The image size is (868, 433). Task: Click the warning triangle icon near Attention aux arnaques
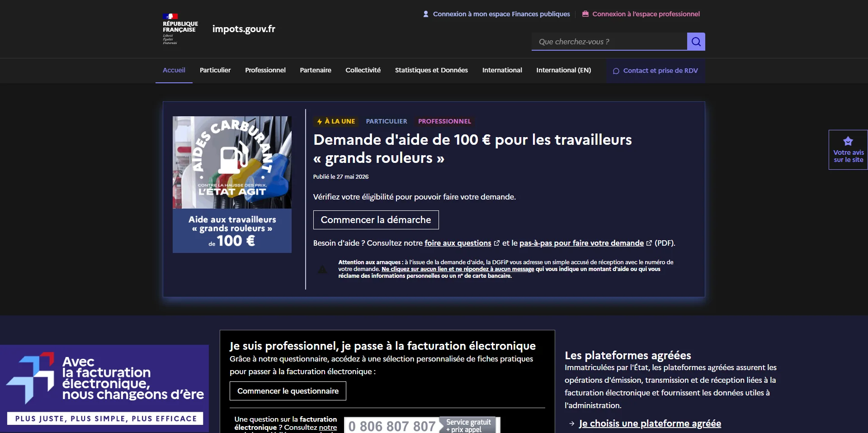click(x=322, y=269)
